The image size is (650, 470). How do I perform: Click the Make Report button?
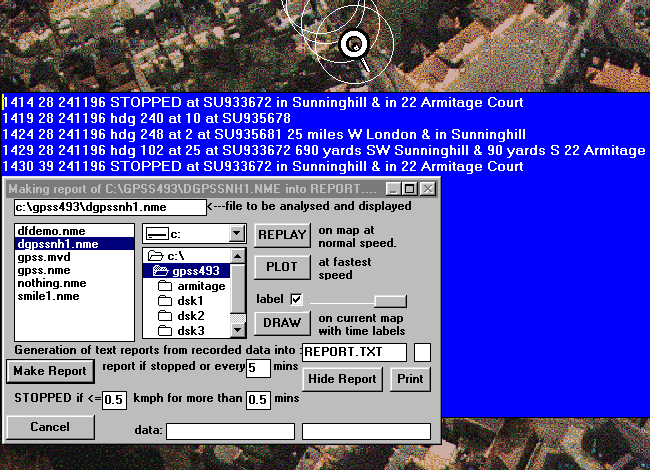pyautogui.click(x=48, y=371)
